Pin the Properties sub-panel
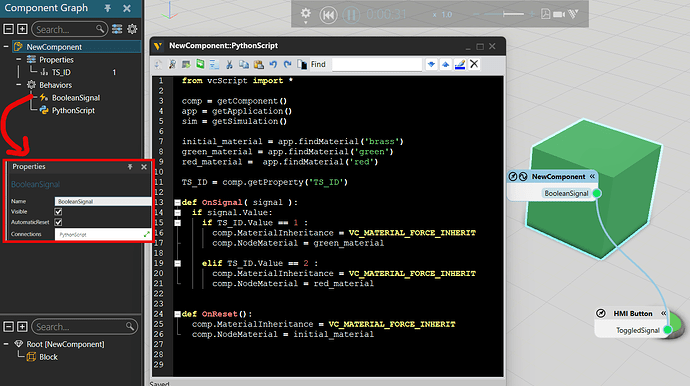The height and width of the screenshot is (386, 690). click(x=130, y=167)
